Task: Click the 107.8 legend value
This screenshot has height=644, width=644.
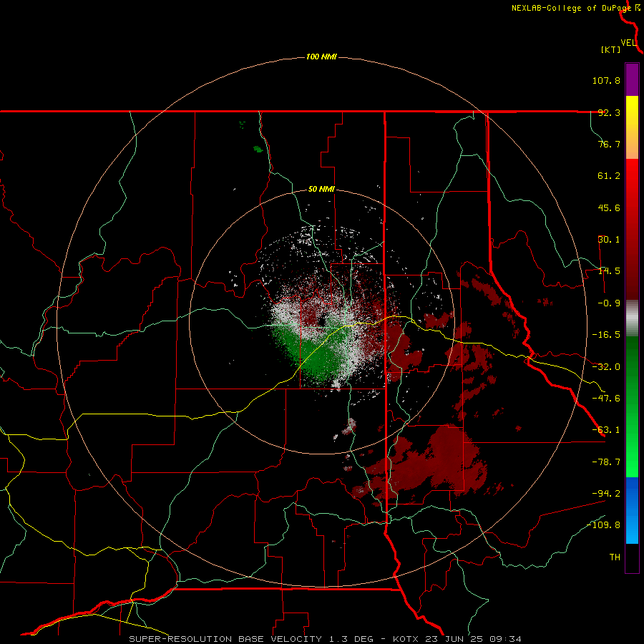Action: click(x=606, y=80)
